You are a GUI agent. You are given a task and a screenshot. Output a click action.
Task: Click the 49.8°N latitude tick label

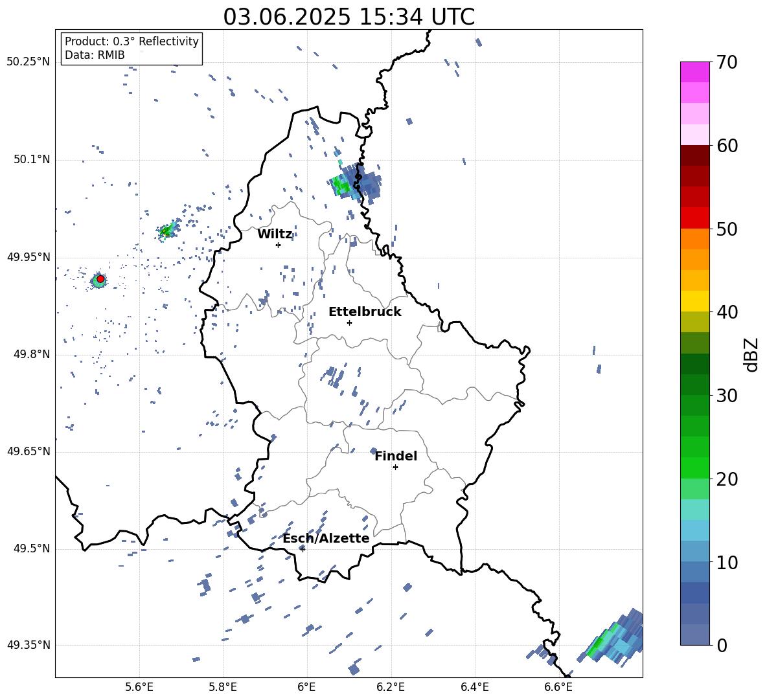tap(32, 354)
